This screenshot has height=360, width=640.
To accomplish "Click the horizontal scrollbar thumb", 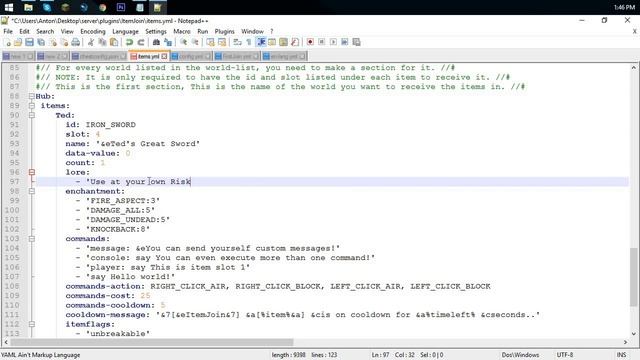I will pyautogui.click(x=152, y=342).
